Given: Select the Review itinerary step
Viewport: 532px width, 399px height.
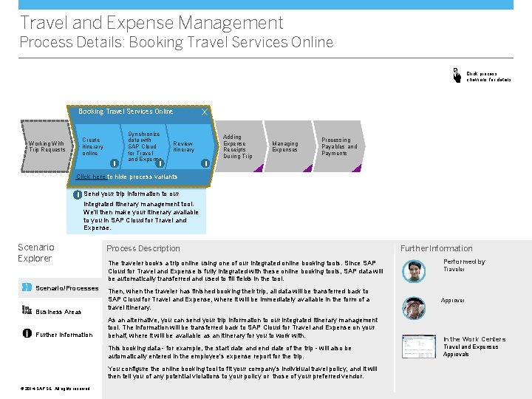Looking at the screenshot, I should tap(191, 146).
